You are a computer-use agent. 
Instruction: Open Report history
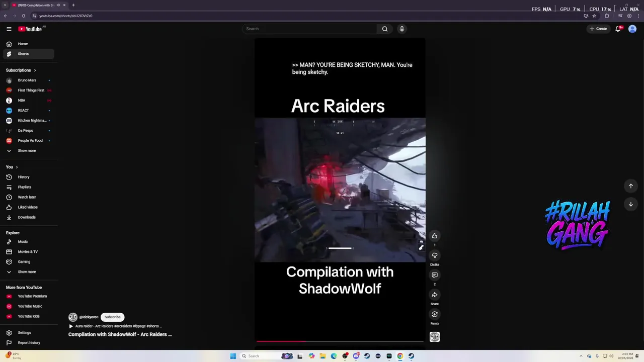tap(29, 343)
